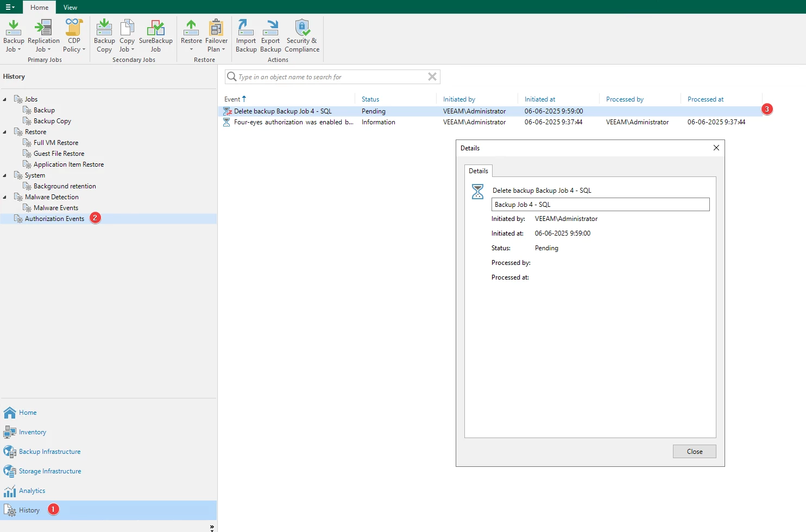Open the Restore dropdown in ribbon
806x532 pixels.
191,49
